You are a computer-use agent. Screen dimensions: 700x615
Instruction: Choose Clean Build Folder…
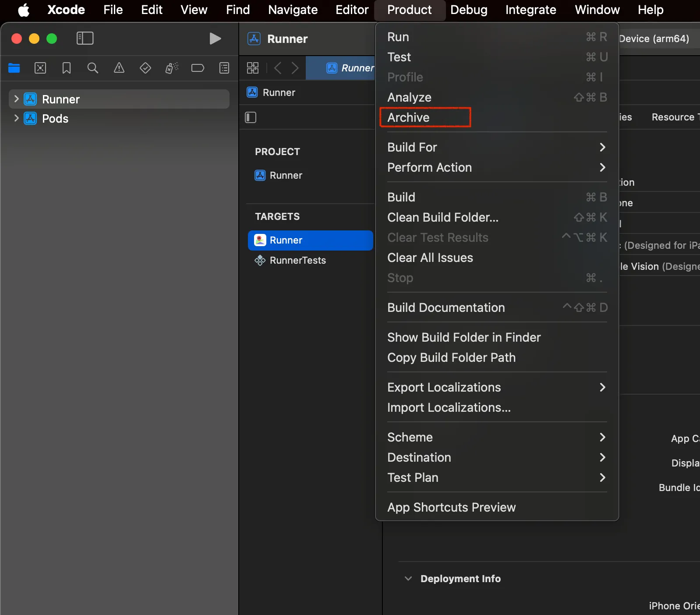497,217
